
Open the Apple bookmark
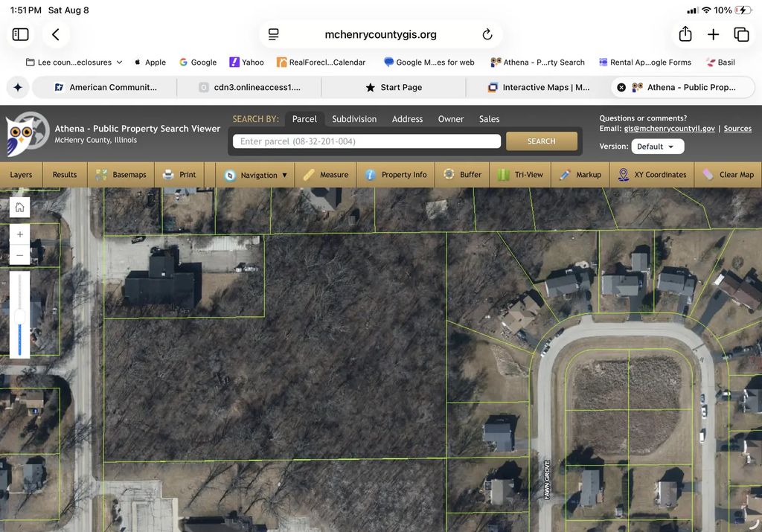150,63
